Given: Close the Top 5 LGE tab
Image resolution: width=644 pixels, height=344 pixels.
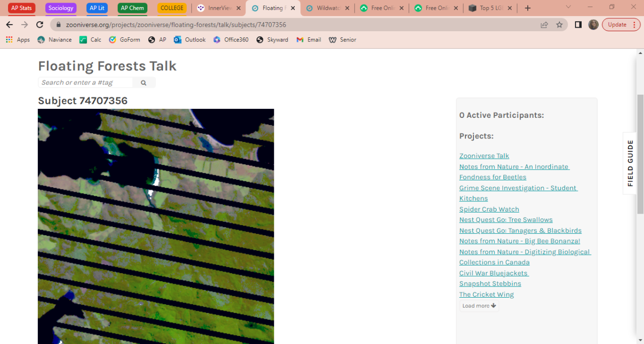Looking at the screenshot, I should 510,8.
